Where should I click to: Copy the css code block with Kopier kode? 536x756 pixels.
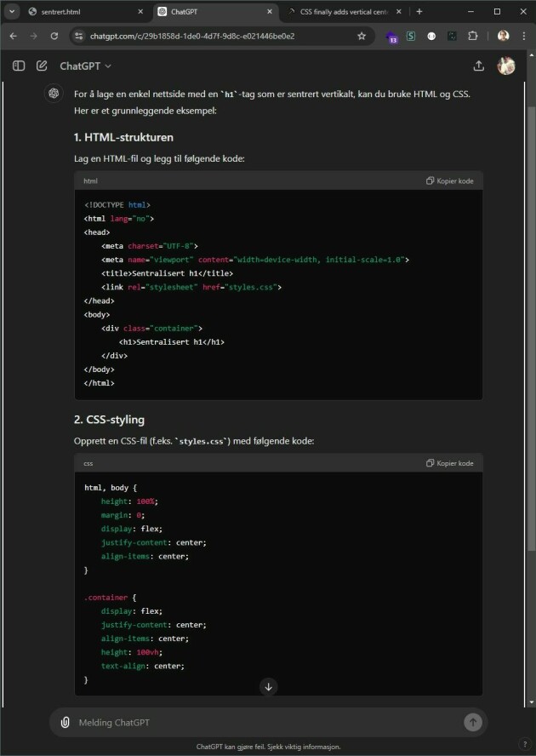pyautogui.click(x=450, y=463)
